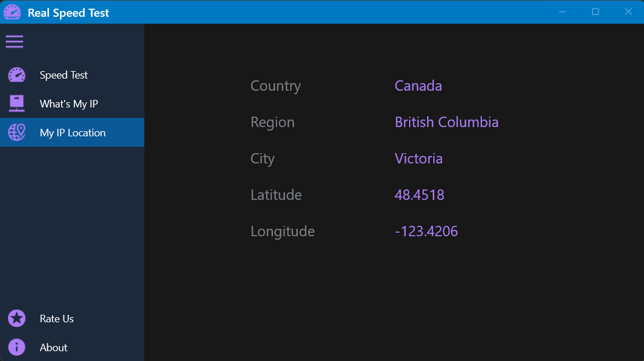
Task: Switch to the Speed Test page
Action: (63, 75)
